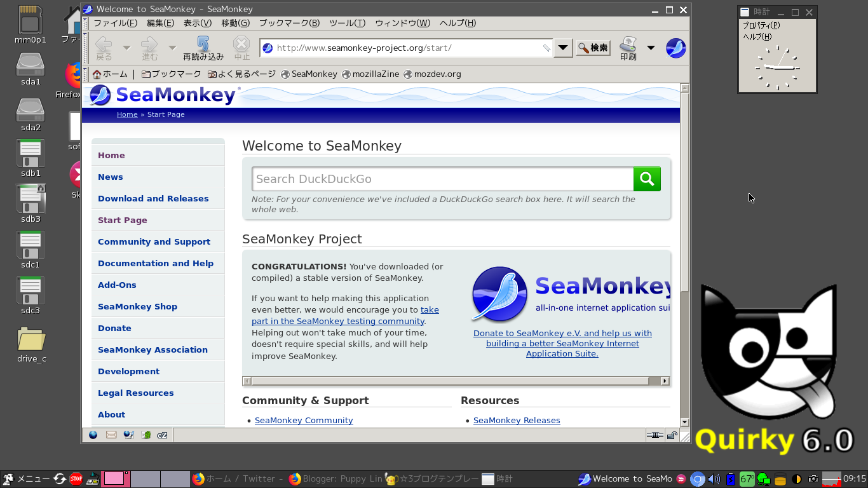This screenshot has width=868, height=488.
Task: Follow the SeaMonkey Releases link
Action: coord(517,421)
